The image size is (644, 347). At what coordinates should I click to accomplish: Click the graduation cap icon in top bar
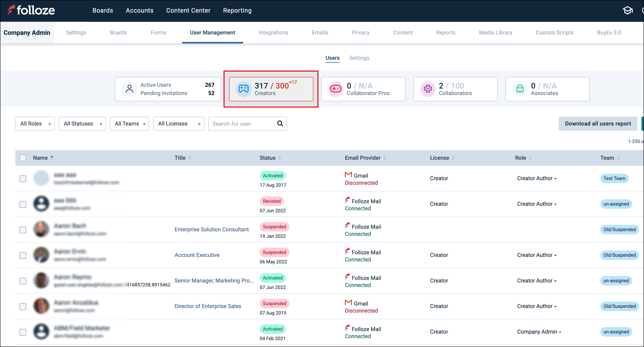[628, 10]
